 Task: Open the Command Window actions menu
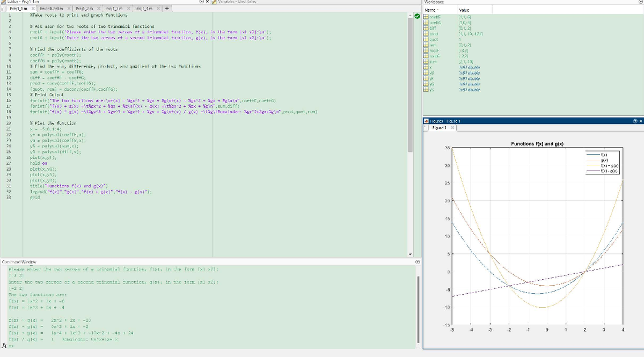pyautogui.click(x=418, y=262)
